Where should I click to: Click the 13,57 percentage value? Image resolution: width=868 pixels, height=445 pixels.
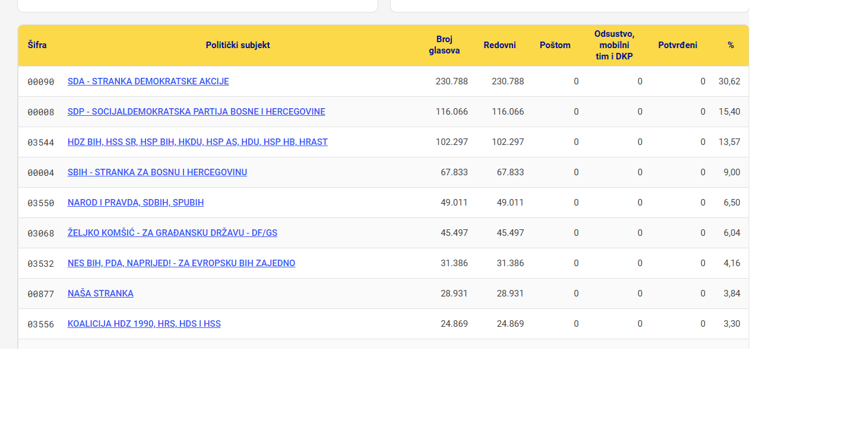click(x=729, y=142)
